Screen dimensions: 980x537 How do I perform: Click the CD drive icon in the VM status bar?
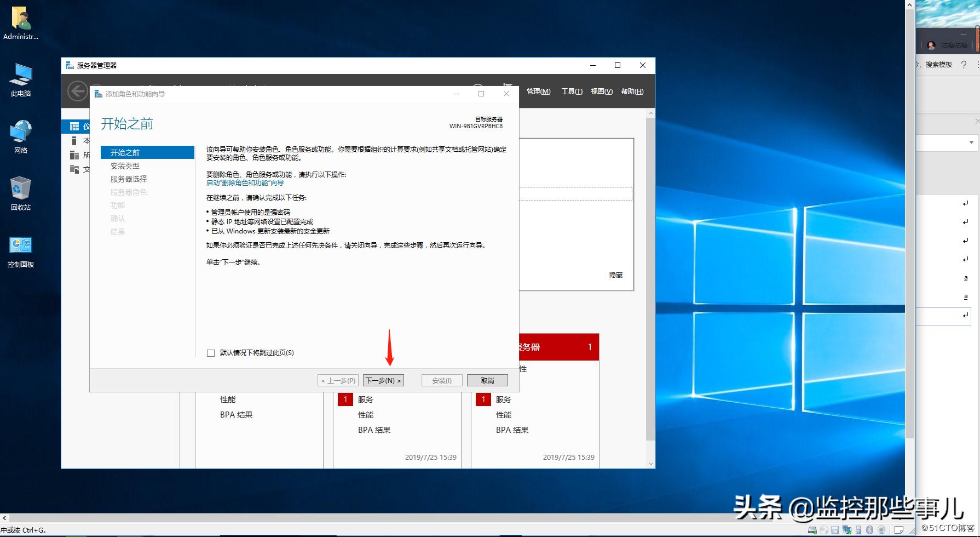pos(825,530)
